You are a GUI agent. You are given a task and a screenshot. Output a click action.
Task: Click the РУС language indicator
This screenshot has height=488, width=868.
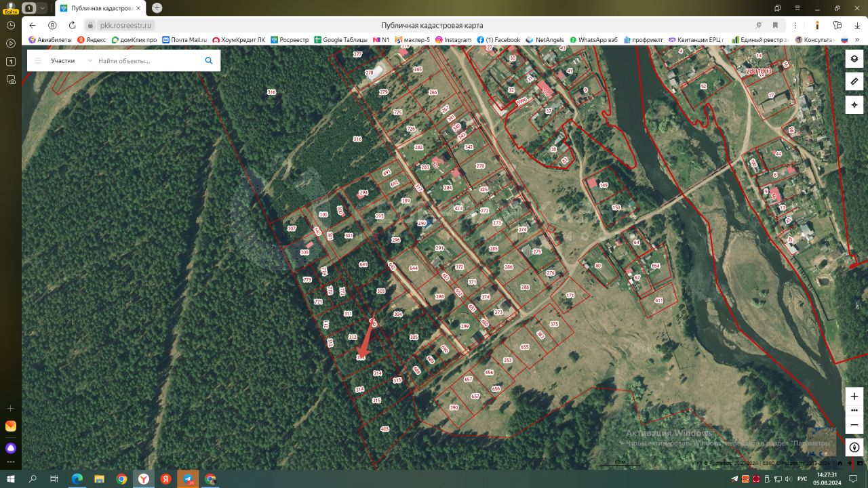click(x=802, y=479)
